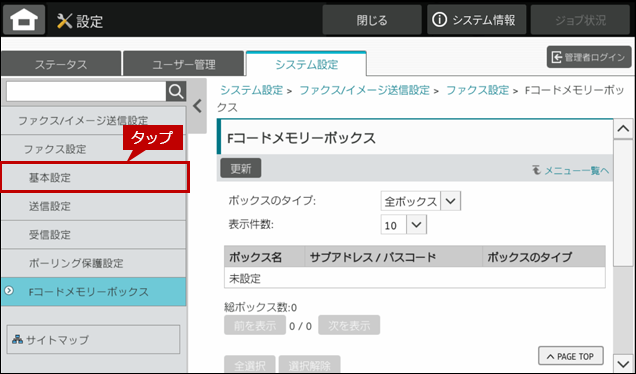
Task: Open the サイトマップ button
Action: click(93, 340)
